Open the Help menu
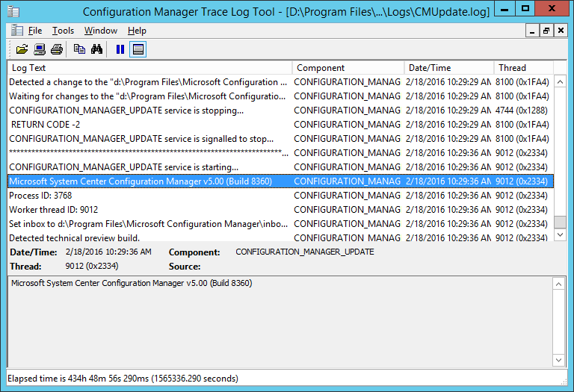This screenshot has height=392, width=574. 137,31
